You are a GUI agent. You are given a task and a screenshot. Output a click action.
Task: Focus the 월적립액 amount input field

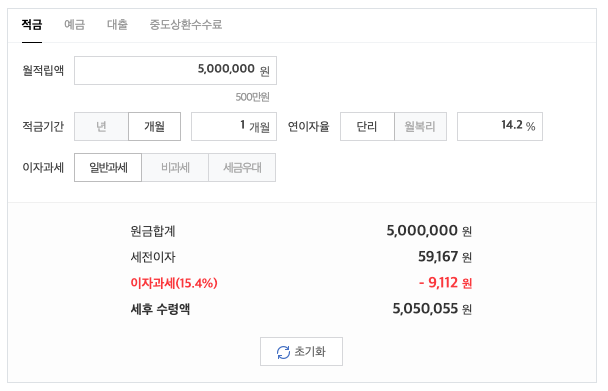click(x=175, y=71)
